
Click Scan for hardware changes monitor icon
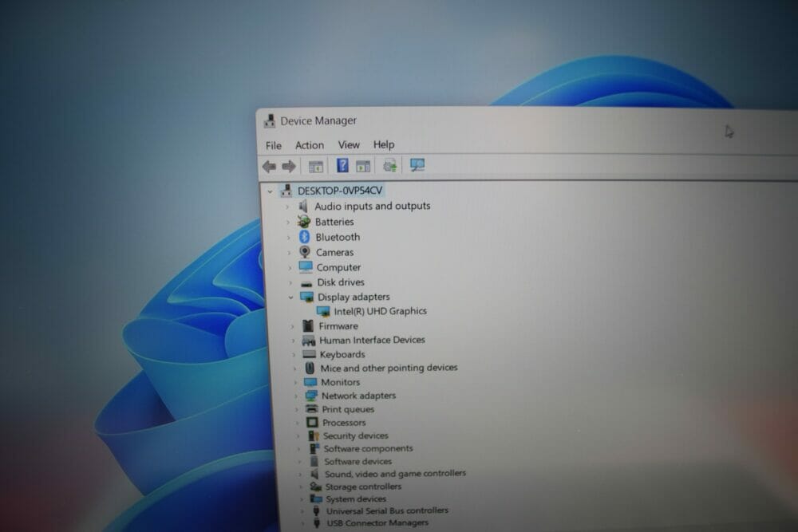click(x=417, y=165)
